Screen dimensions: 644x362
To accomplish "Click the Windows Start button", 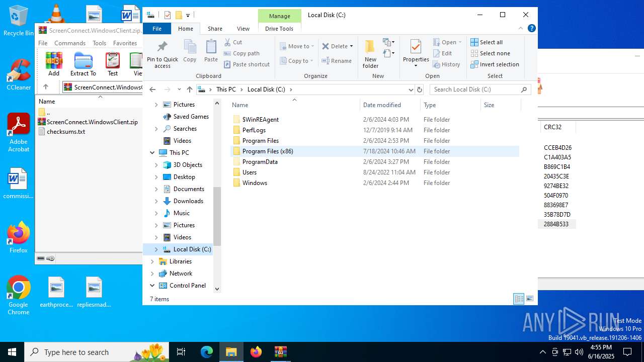I will coord(12,352).
